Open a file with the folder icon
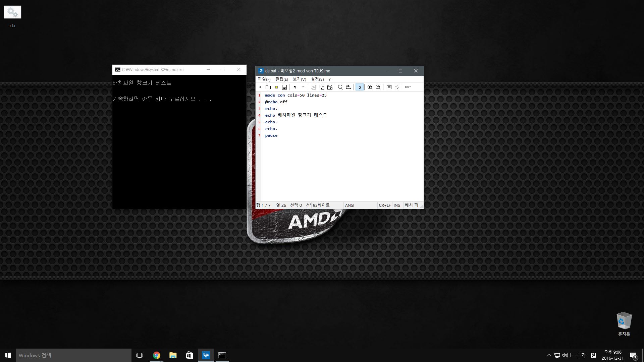The image size is (644, 362). [x=268, y=87]
